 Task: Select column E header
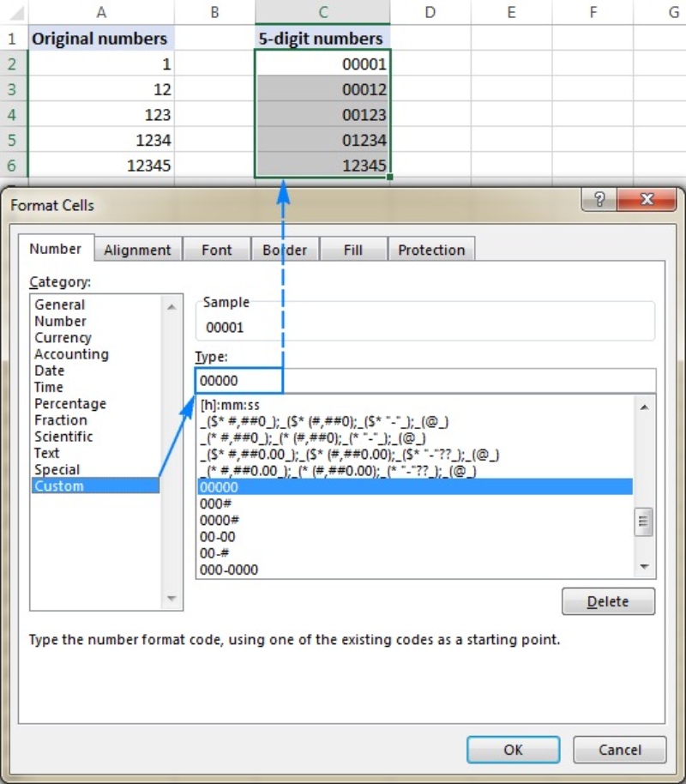(x=512, y=12)
